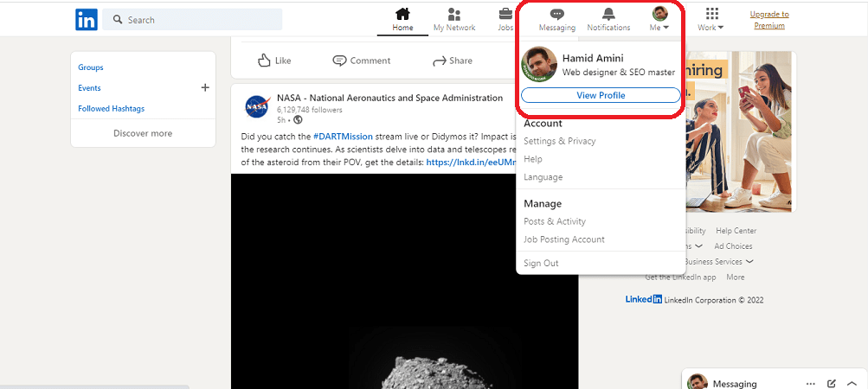Open Help from the Account menu

pos(533,159)
